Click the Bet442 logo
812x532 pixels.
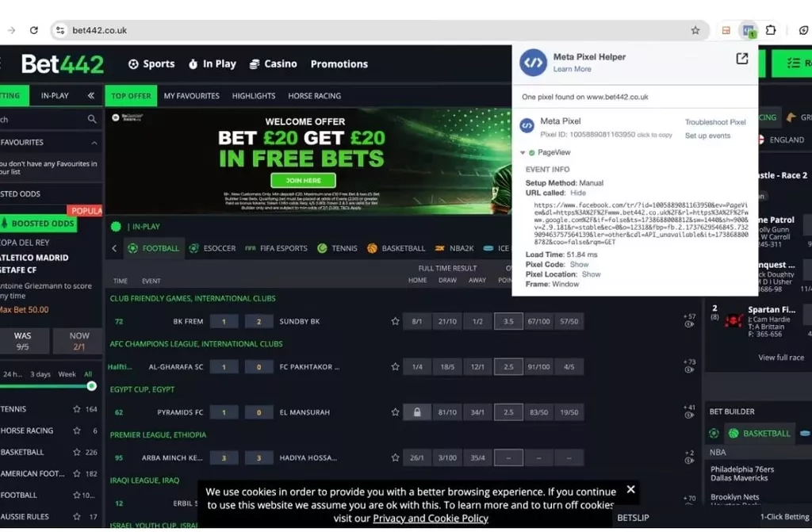click(62, 64)
